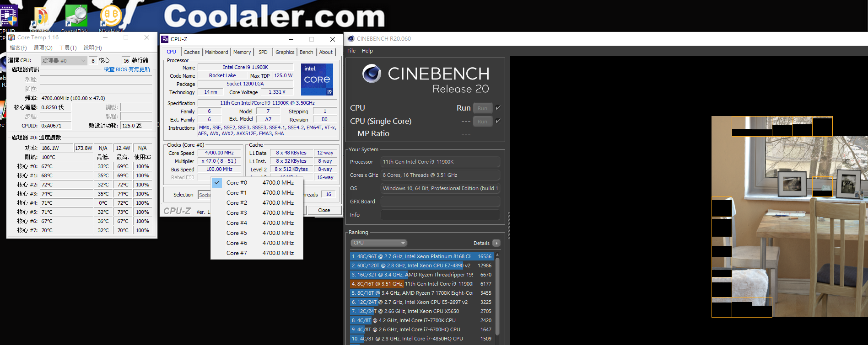Screen dimensions: 868x345
Task: Click the ranking list scrollbar thumb
Action: 497,296
